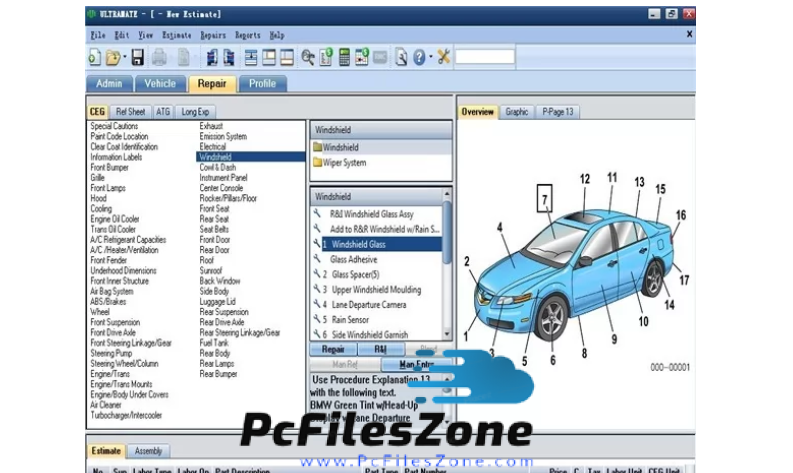Click the middle window layout icon

(269, 57)
